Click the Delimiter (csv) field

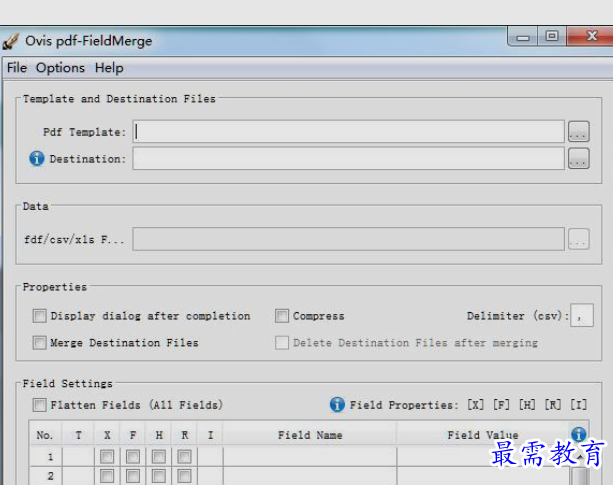point(582,315)
